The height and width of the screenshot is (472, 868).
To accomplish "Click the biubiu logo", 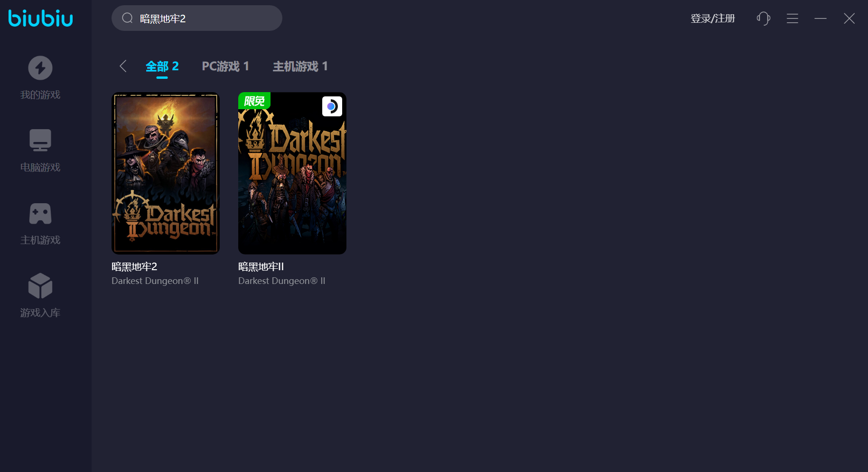I will pyautogui.click(x=41, y=18).
